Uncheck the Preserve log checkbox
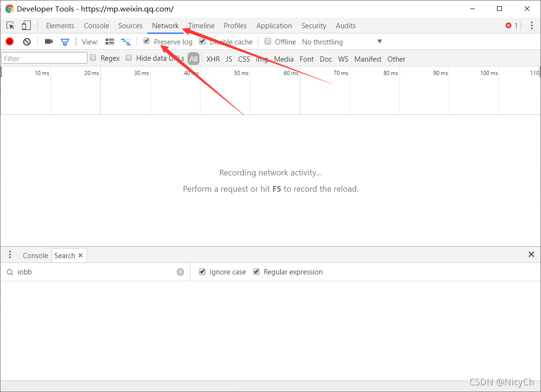Screen dimensions: 541x392 pyautogui.click(x=147, y=41)
